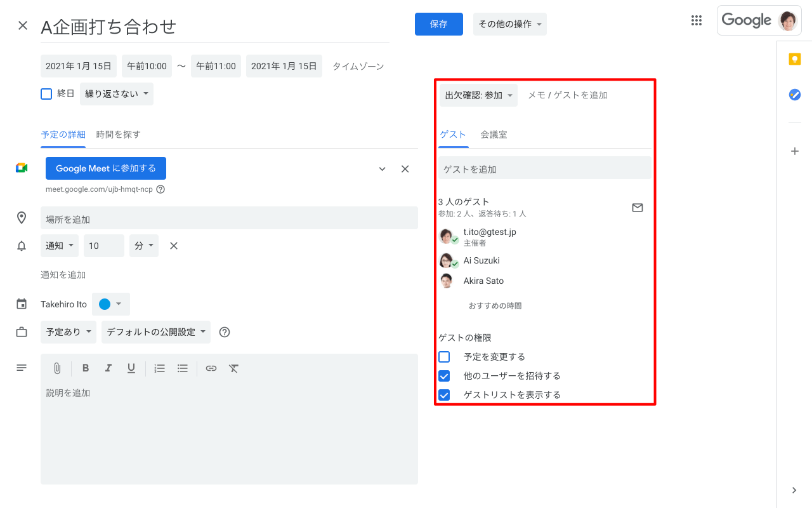This screenshot has height=508, width=812.
Task: Click the t.ito@gtest.jp guest avatar
Action: [447, 237]
